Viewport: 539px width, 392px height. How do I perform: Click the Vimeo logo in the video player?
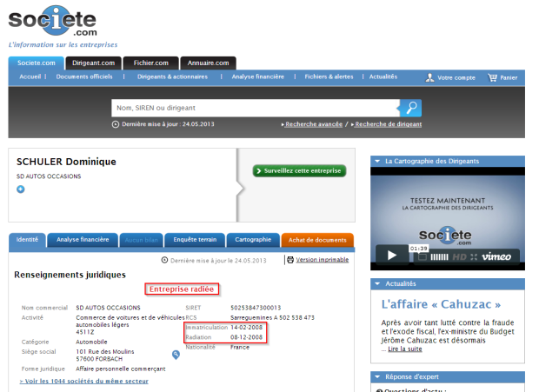(x=496, y=256)
